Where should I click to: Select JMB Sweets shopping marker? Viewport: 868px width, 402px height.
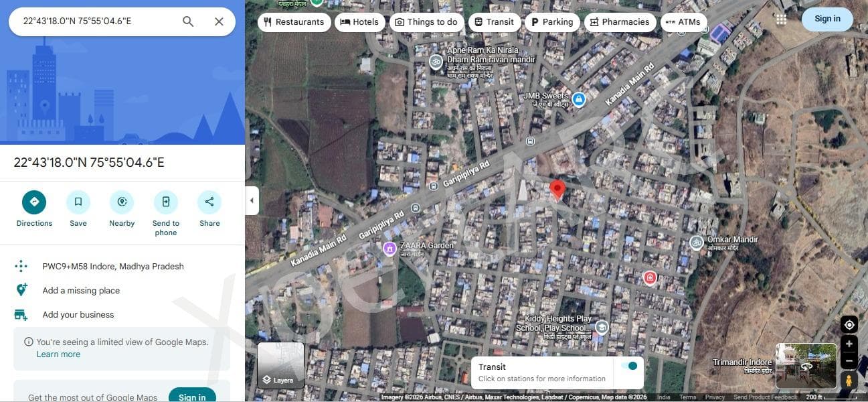[x=580, y=100]
